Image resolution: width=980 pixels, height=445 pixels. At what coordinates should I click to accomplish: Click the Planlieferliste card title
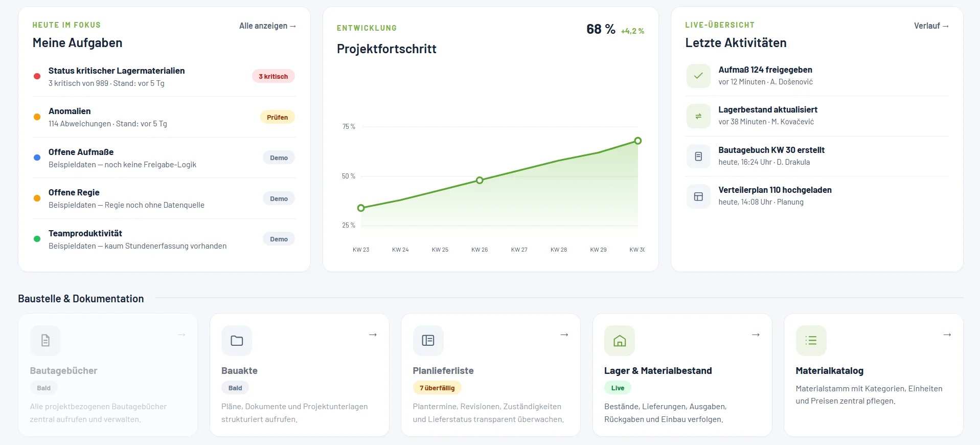(x=443, y=371)
